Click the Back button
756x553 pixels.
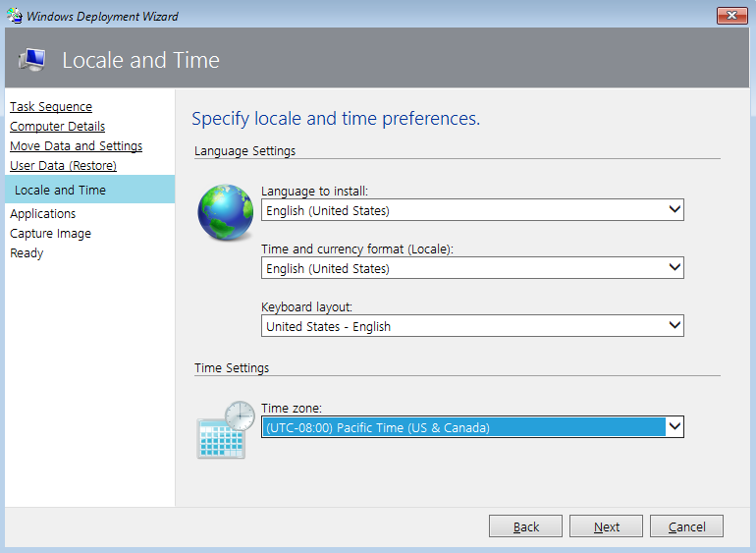pos(525,526)
